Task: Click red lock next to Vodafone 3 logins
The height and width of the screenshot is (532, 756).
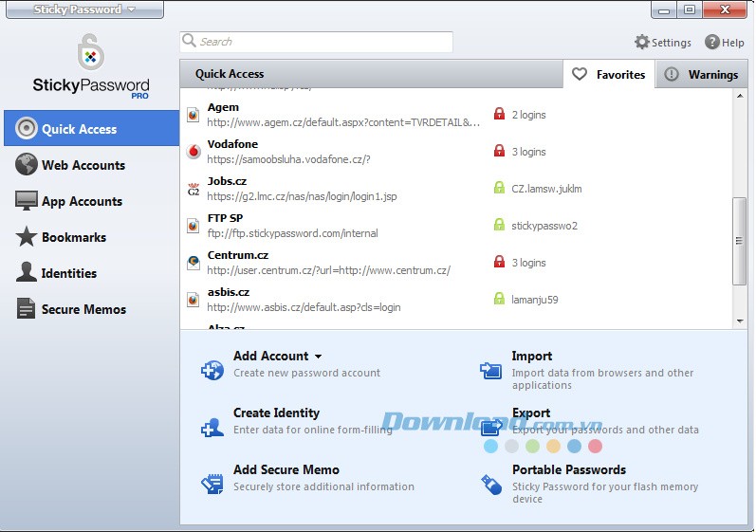Action: 500,151
